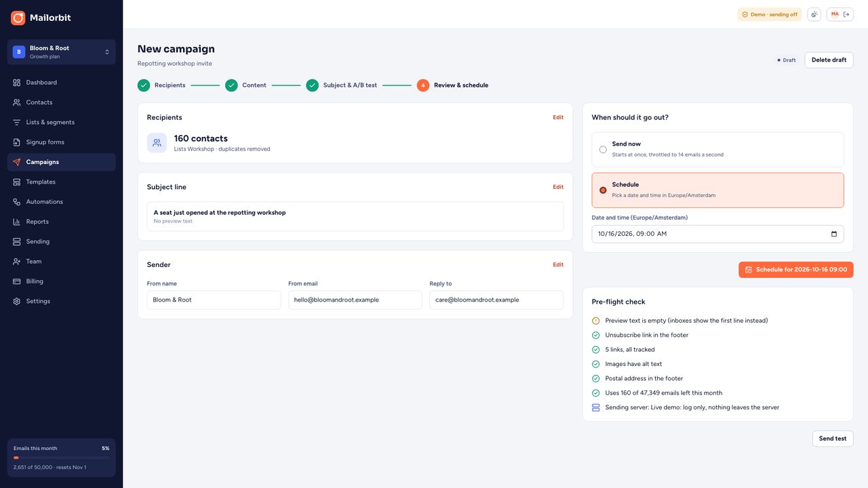The height and width of the screenshot is (488, 868).
Task: Edit the Sender section
Action: pyautogui.click(x=558, y=265)
